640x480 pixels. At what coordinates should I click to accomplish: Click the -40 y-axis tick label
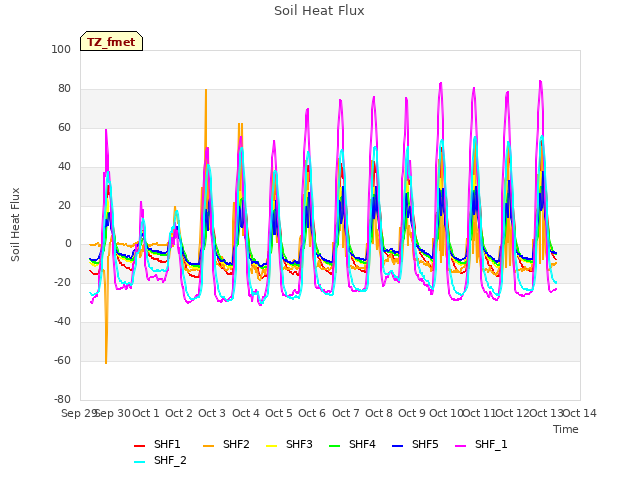[62, 322]
